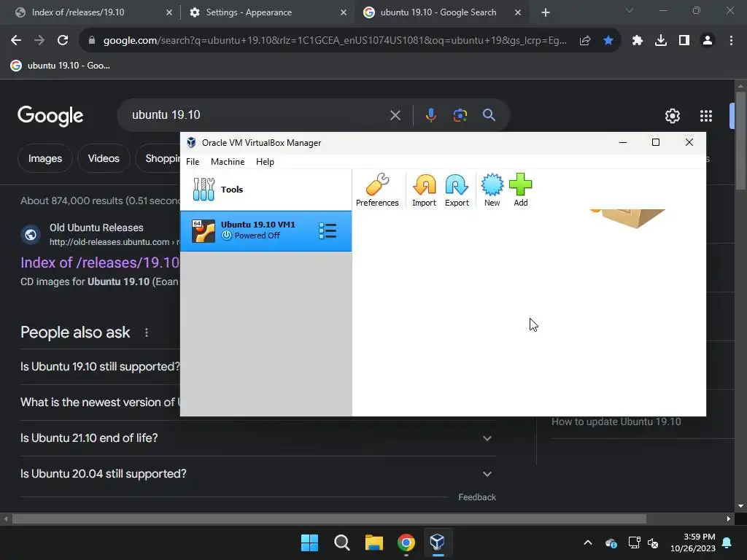Image resolution: width=747 pixels, height=560 pixels.
Task: Open People also ask options menu
Action: click(146, 332)
